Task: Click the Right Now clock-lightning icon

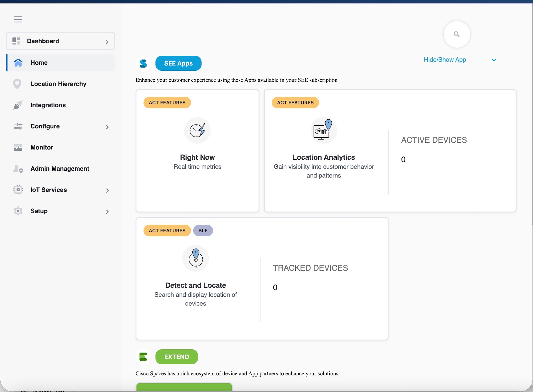Action: [x=197, y=130]
